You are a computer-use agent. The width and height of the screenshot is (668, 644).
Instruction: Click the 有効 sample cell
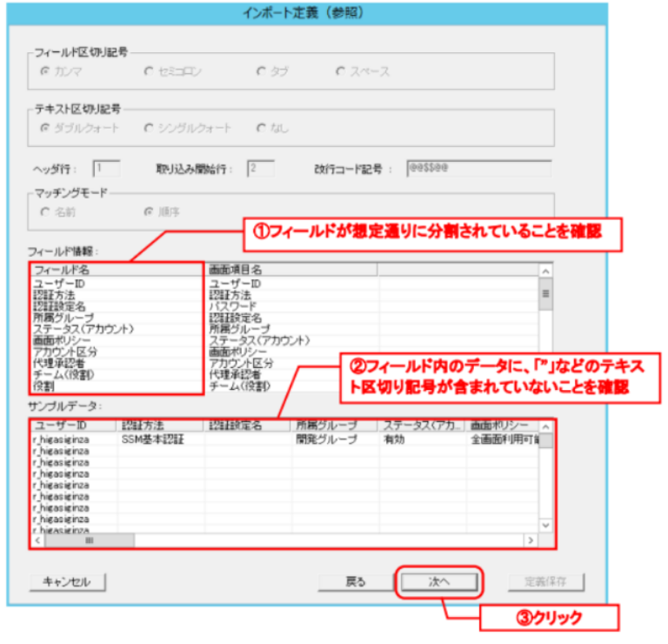pyautogui.click(x=394, y=439)
